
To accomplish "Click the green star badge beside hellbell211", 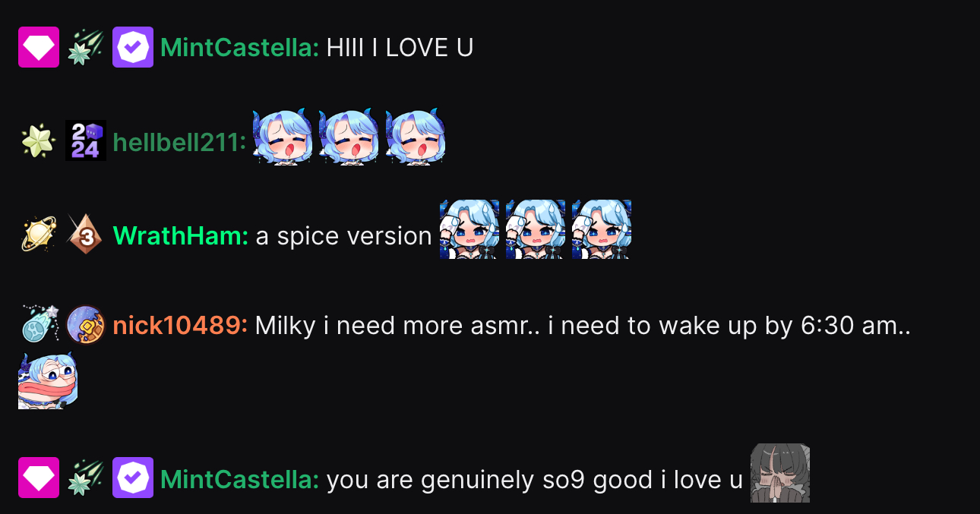I will pos(39,140).
